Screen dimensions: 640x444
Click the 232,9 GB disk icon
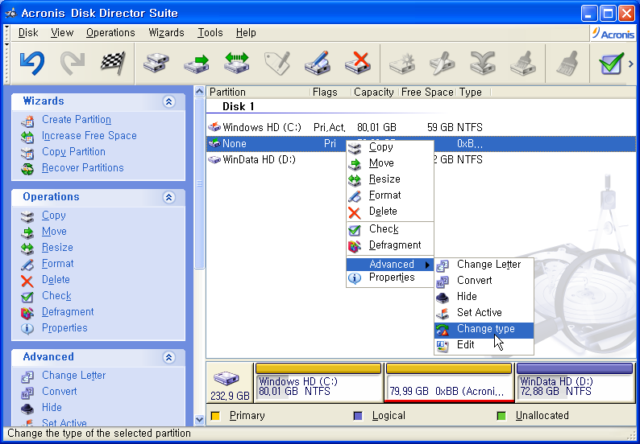[229, 384]
